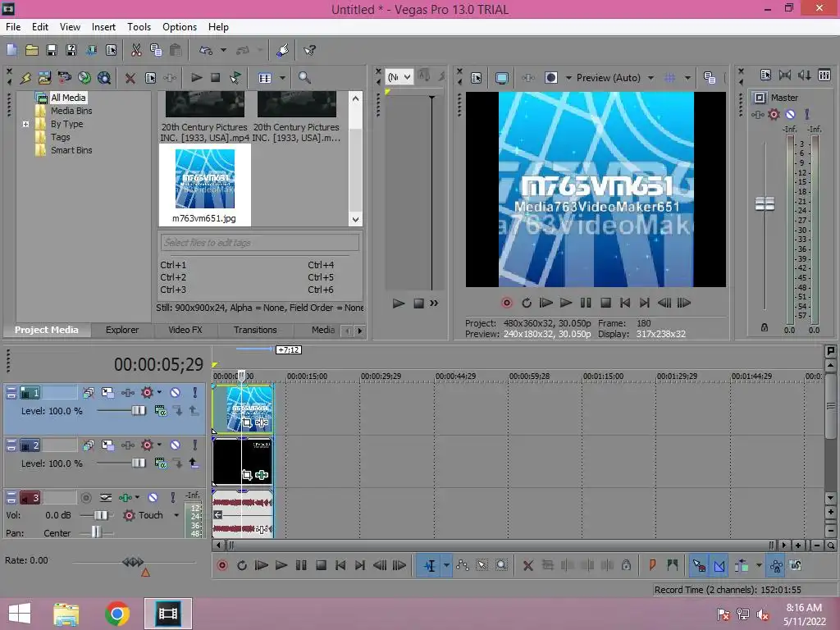Pause playback in preview transport
Viewport: 840px width, 630px height.
pyautogui.click(x=586, y=304)
